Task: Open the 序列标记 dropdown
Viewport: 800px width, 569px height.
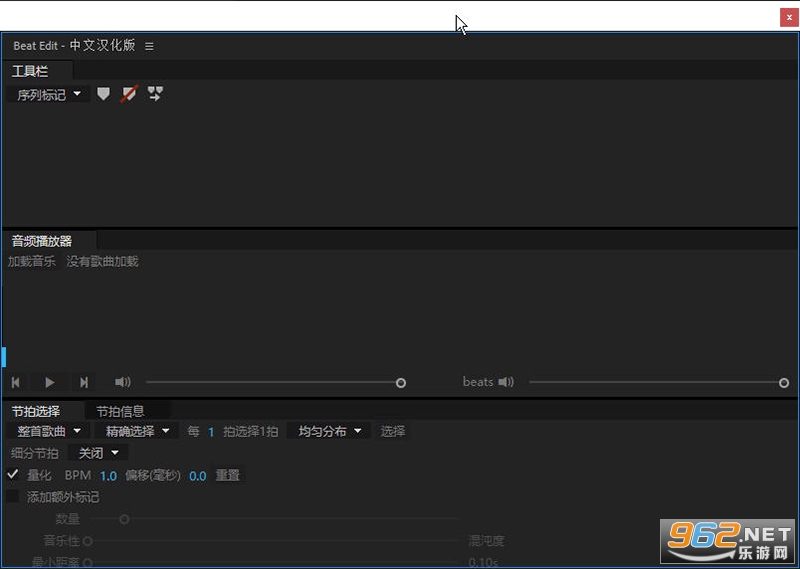Action: point(47,95)
